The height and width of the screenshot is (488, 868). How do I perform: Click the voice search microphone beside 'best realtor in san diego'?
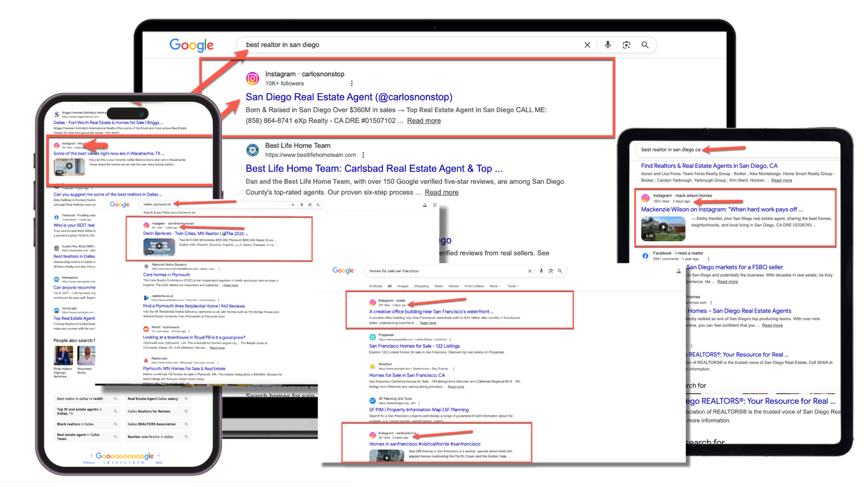[x=608, y=45]
